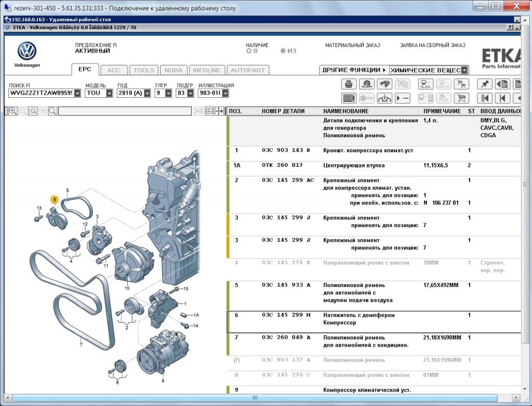Viewport: 532px width, 406px height.
Task: Click the arrow-through-divider icon
Action: click(220, 111)
